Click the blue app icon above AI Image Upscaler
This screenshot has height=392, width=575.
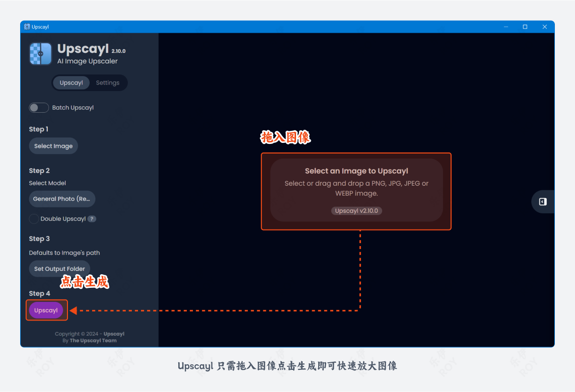[x=40, y=54]
